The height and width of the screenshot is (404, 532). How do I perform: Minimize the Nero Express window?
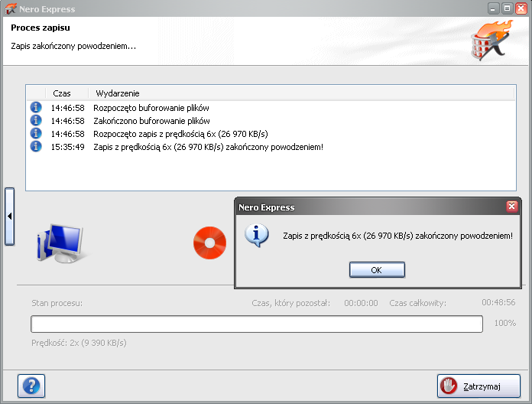tap(493, 8)
